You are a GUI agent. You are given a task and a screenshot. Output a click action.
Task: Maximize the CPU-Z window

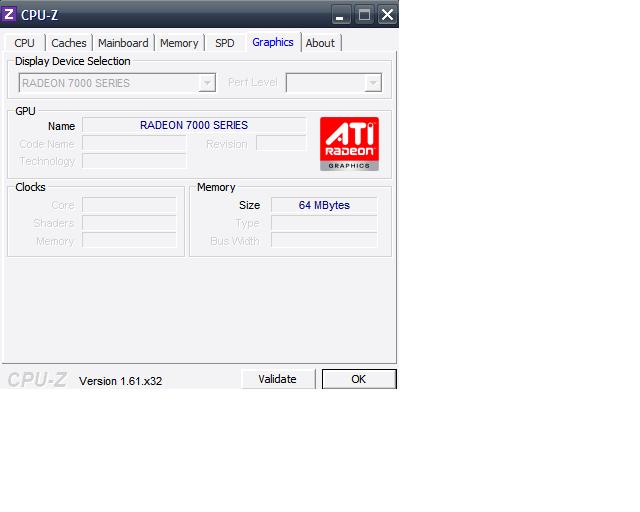pos(364,15)
